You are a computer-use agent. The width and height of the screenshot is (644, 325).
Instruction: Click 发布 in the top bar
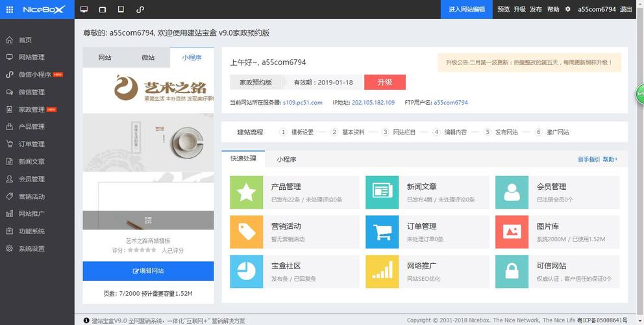pyautogui.click(x=536, y=10)
